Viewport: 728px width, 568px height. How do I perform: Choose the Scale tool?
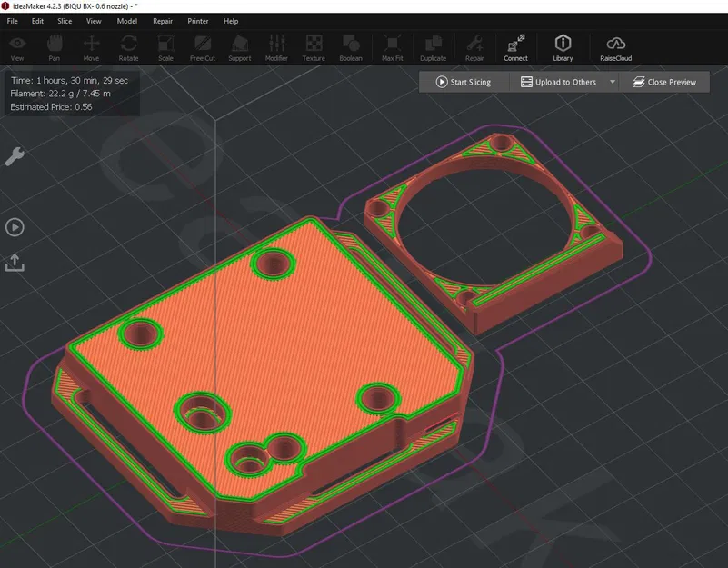tap(165, 48)
